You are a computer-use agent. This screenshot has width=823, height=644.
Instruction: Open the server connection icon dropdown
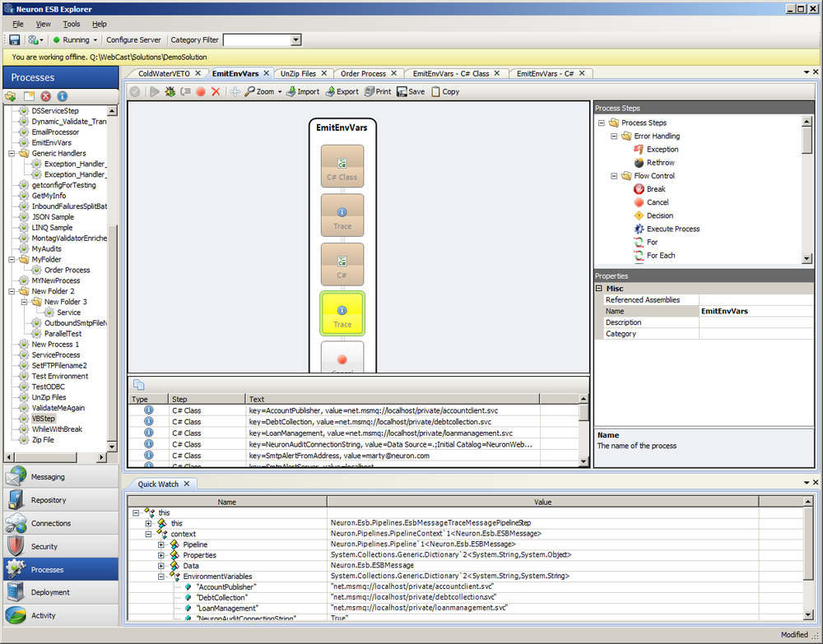35,39
